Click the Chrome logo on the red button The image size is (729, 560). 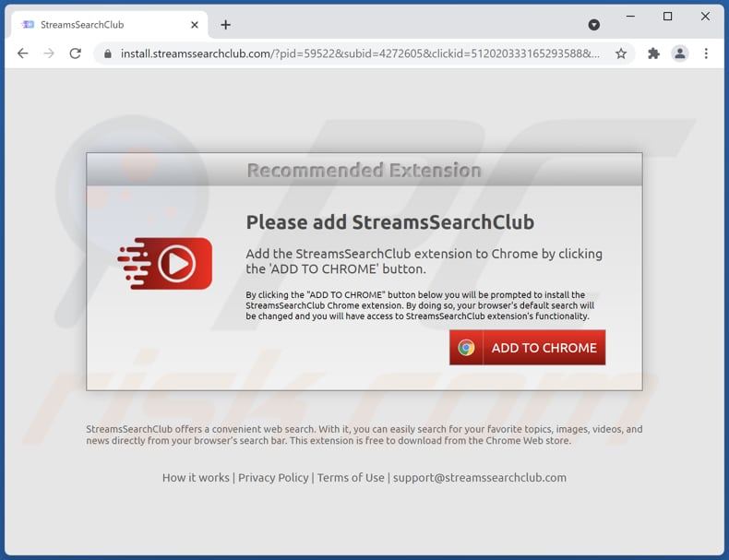tap(466, 348)
